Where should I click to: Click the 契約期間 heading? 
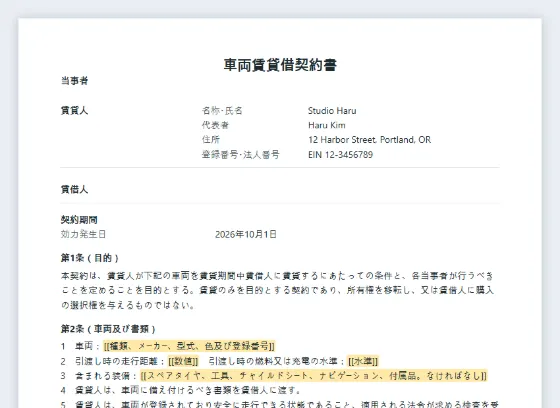click(x=79, y=220)
